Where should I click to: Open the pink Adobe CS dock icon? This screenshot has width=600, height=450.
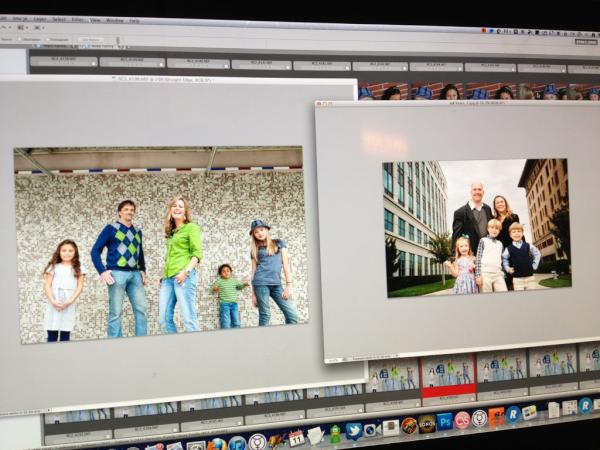462,420
